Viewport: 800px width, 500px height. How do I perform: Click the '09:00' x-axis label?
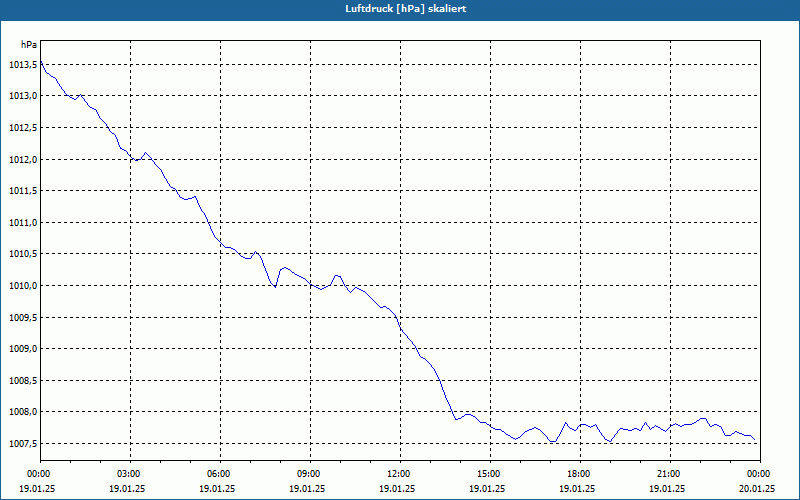310,474
